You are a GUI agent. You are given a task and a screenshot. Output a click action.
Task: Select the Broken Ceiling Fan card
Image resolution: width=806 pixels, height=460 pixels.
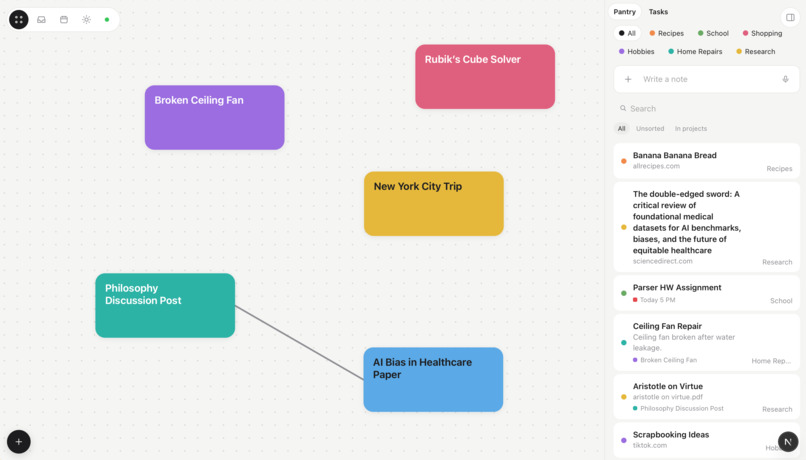coord(214,118)
